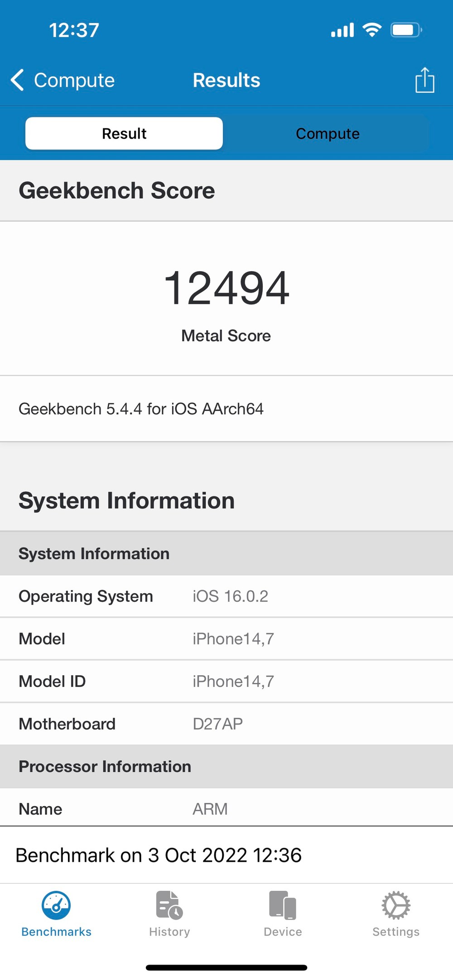Tap the 12494 Metal Score value
Viewport: 453px width, 980px height.
[x=226, y=288]
